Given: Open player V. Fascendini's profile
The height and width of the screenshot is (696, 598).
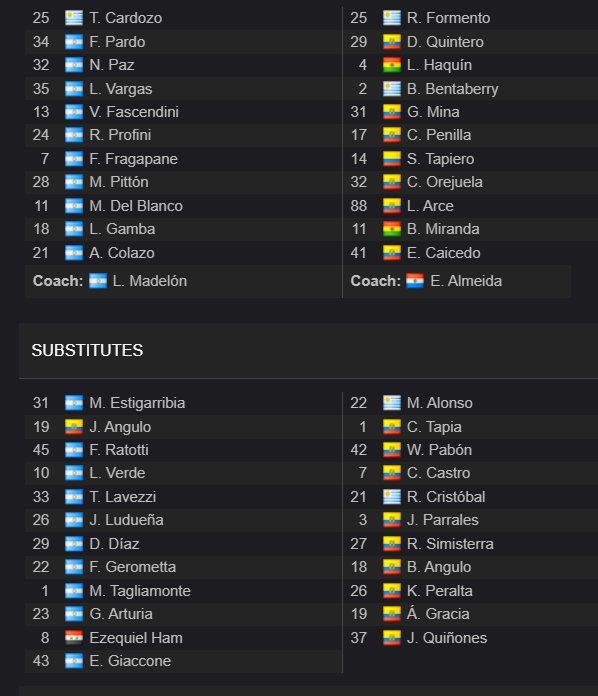Looking at the screenshot, I should 134,112.
